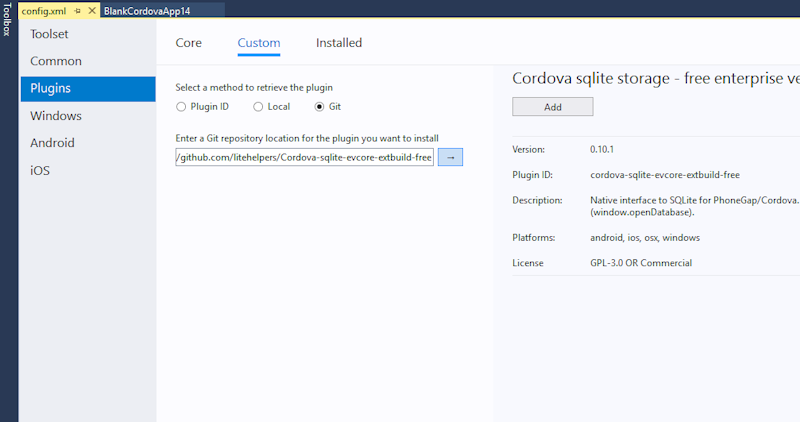Pin the config.xml tab
The image size is (800, 422).
77,9
